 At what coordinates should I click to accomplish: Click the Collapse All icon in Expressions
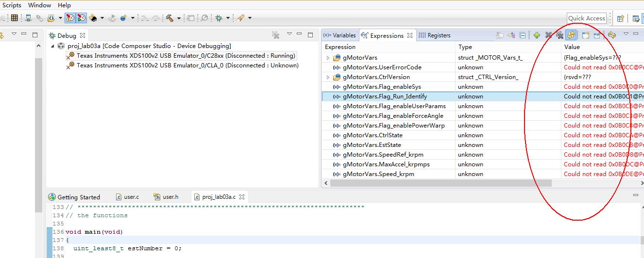pos(522,35)
